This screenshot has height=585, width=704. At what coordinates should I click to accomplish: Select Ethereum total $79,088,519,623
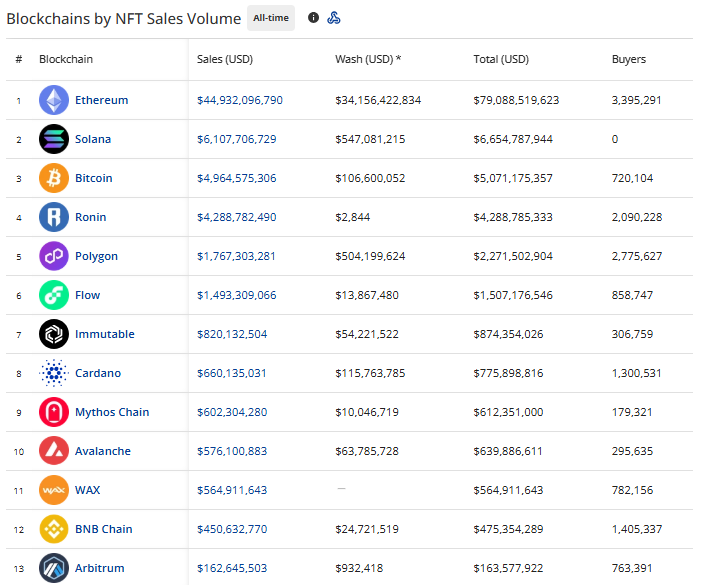pos(516,100)
